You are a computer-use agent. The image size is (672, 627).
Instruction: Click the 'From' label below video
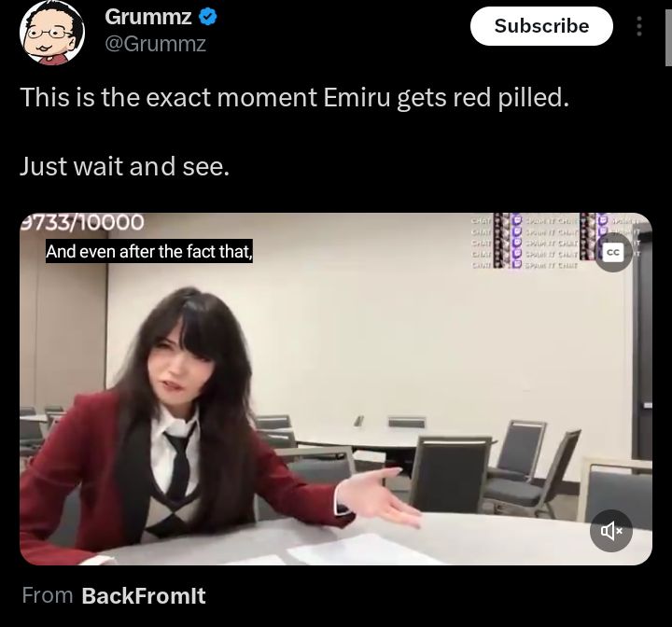(x=48, y=595)
